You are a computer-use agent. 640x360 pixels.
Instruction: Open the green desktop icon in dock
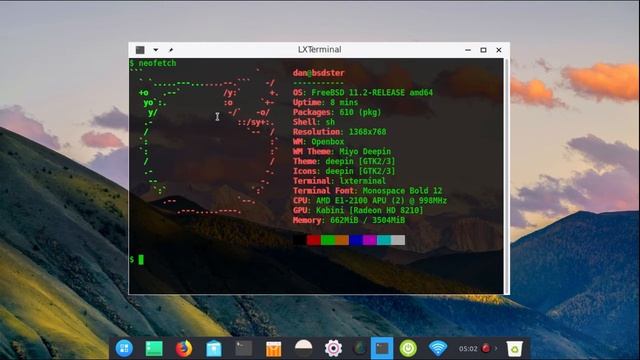tap(154, 349)
